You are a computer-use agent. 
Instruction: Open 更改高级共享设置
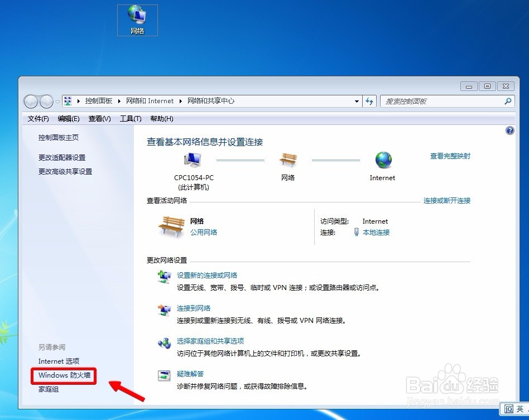point(65,171)
